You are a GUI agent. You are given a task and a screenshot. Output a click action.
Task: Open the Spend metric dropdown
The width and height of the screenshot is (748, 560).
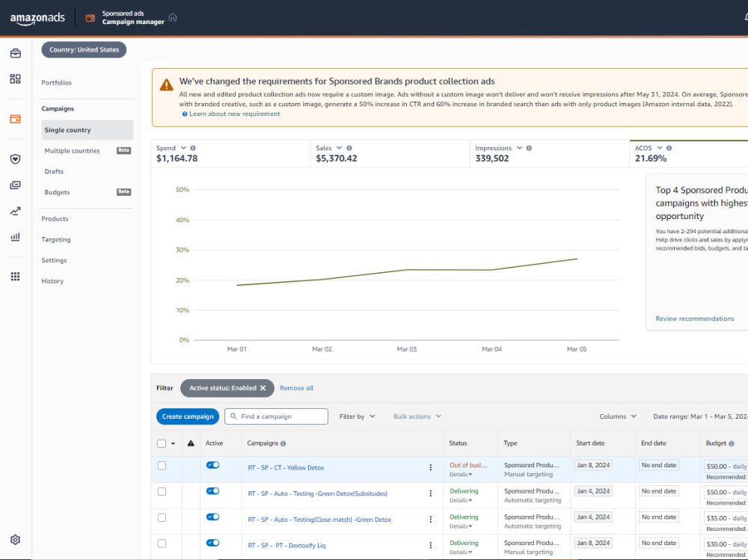183,148
